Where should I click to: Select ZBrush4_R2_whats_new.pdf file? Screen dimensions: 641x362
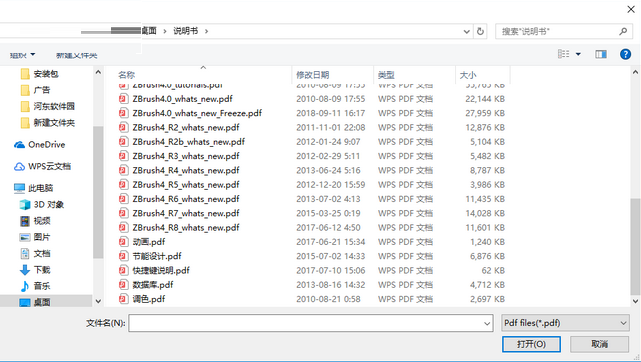186,127
